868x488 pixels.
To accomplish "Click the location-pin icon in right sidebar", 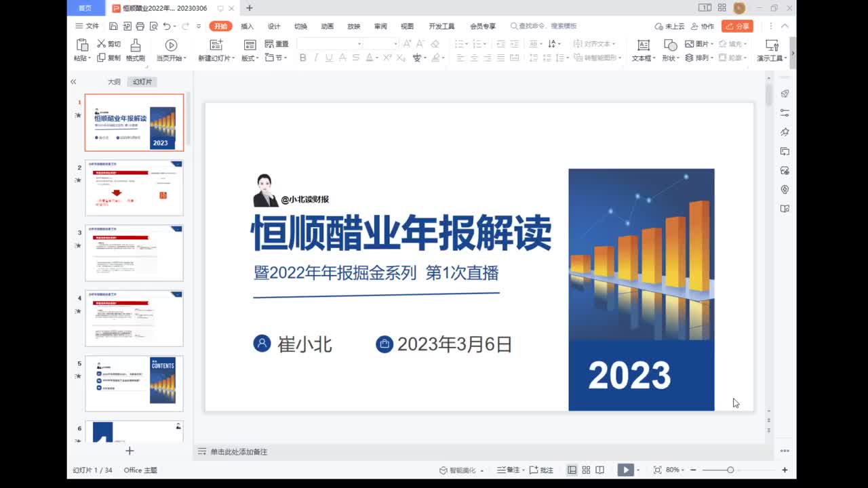I will tap(785, 189).
